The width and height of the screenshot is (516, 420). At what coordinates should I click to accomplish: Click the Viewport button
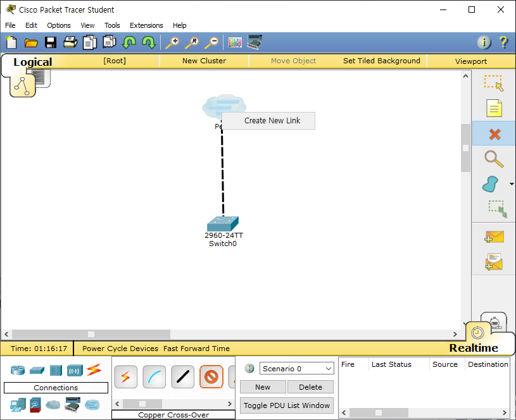coord(471,61)
